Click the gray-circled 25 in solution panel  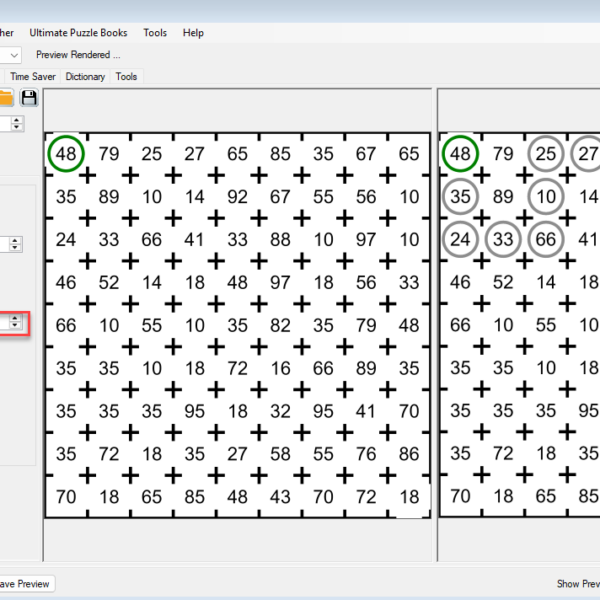(x=546, y=154)
